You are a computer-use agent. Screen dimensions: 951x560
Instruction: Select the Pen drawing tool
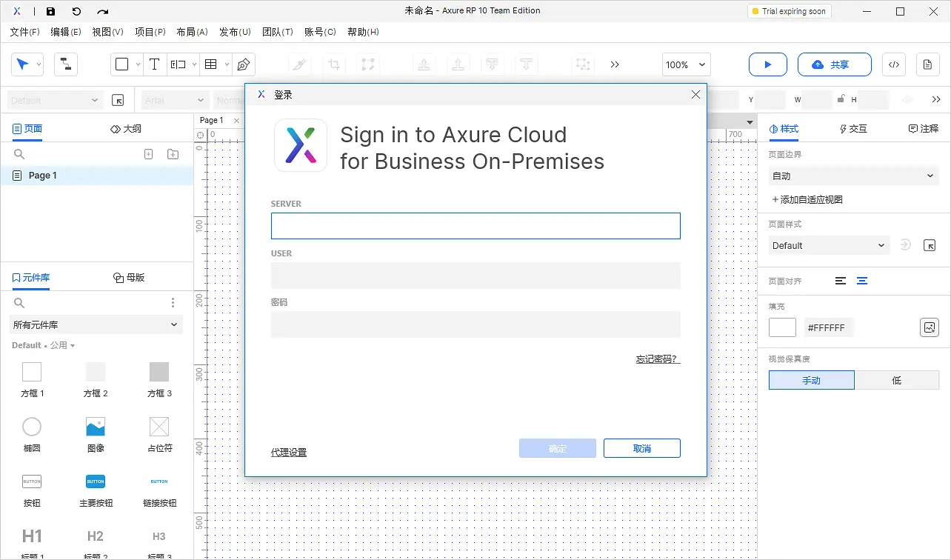(x=243, y=64)
